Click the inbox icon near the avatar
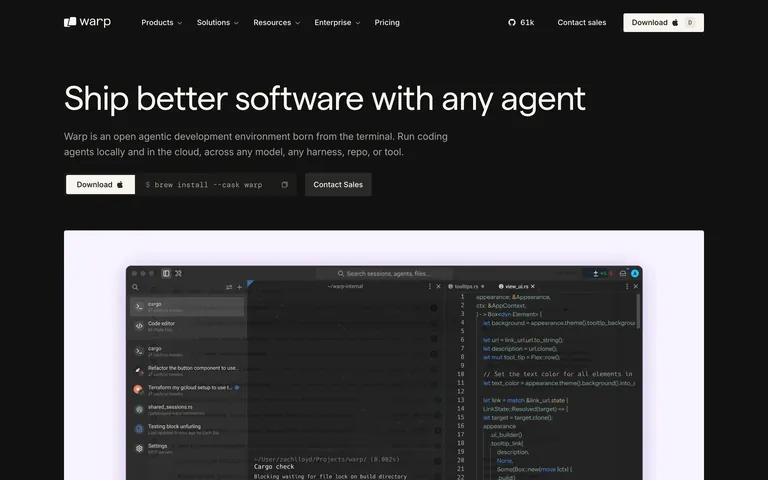This screenshot has width=768, height=480. pyautogui.click(x=623, y=273)
